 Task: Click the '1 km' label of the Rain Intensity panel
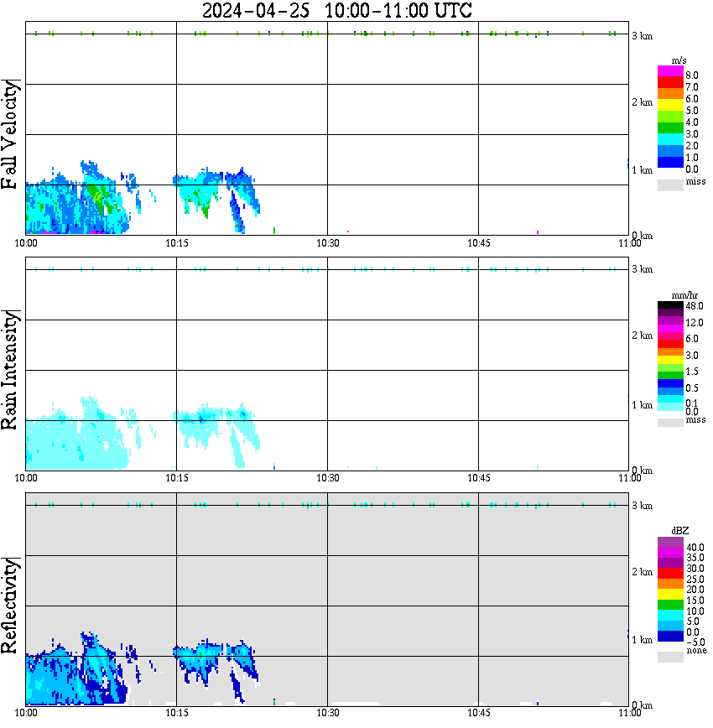pyautogui.click(x=642, y=405)
